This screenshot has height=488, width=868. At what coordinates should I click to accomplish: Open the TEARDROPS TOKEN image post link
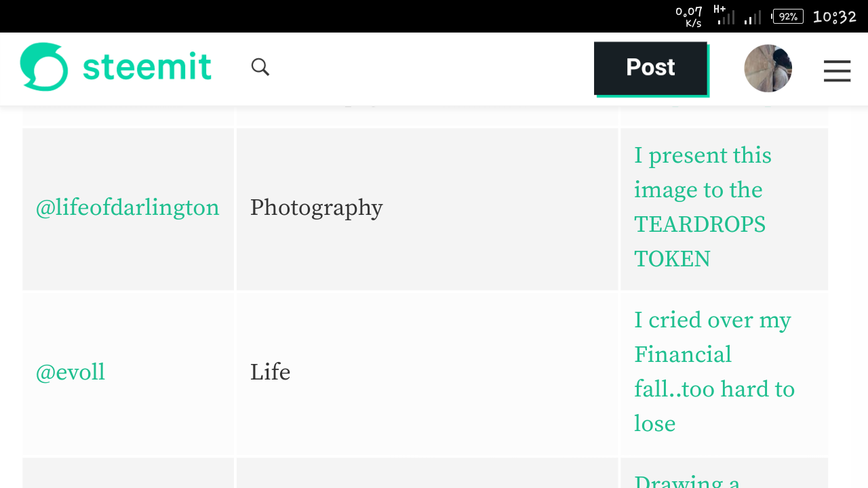(x=703, y=207)
